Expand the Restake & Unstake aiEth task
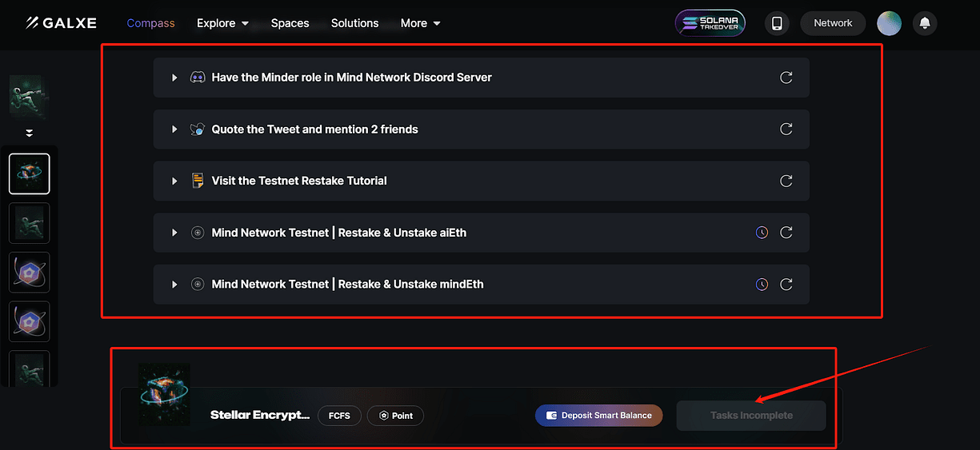The image size is (980, 450). click(x=174, y=233)
